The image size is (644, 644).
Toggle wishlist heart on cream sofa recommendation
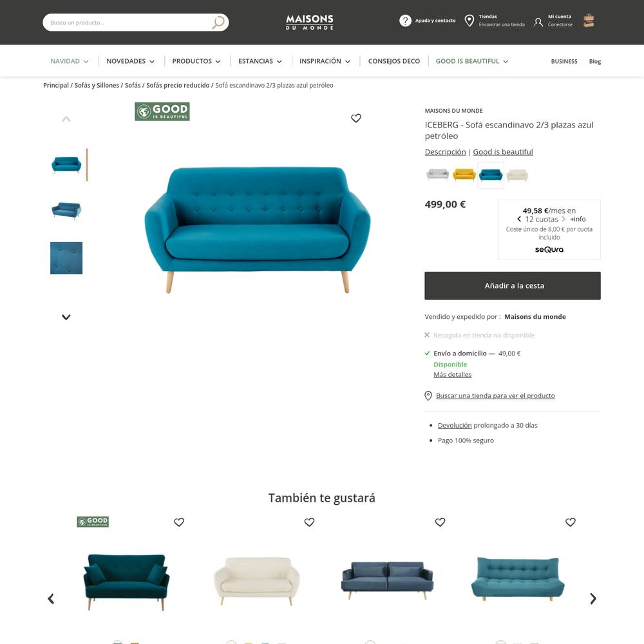(x=309, y=522)
